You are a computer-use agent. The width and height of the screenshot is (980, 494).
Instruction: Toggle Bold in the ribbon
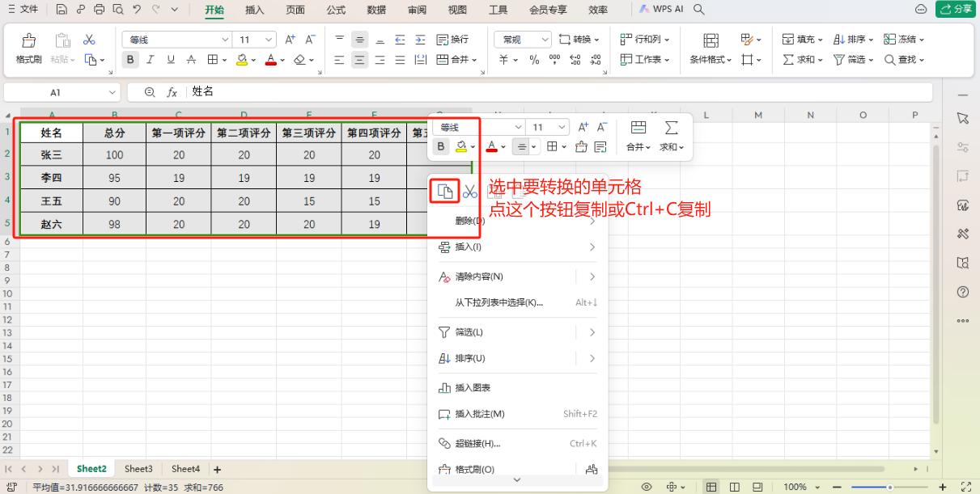pos(131,59)
